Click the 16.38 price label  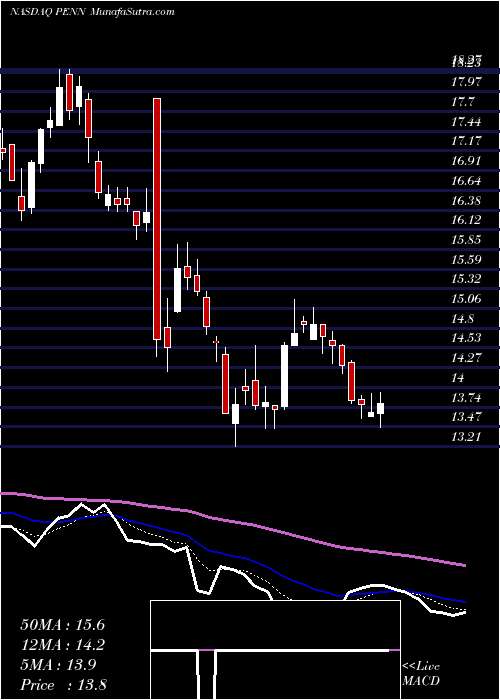[x=466, y=200]
